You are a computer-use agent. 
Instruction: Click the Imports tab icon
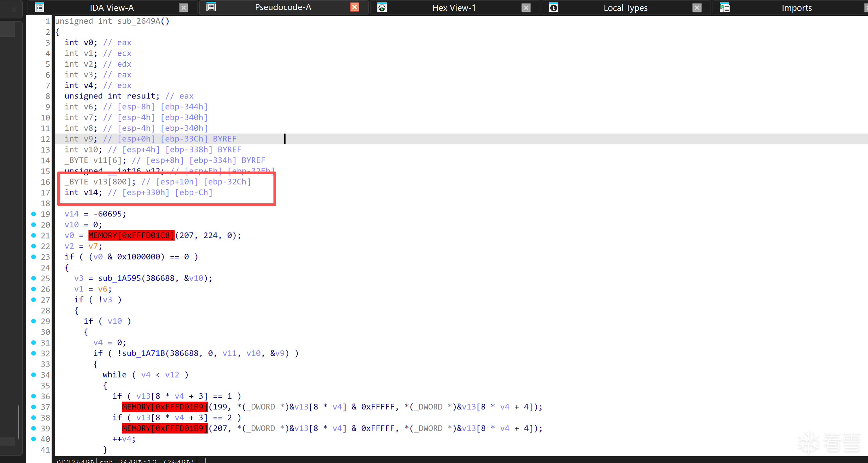pos(725,7)
